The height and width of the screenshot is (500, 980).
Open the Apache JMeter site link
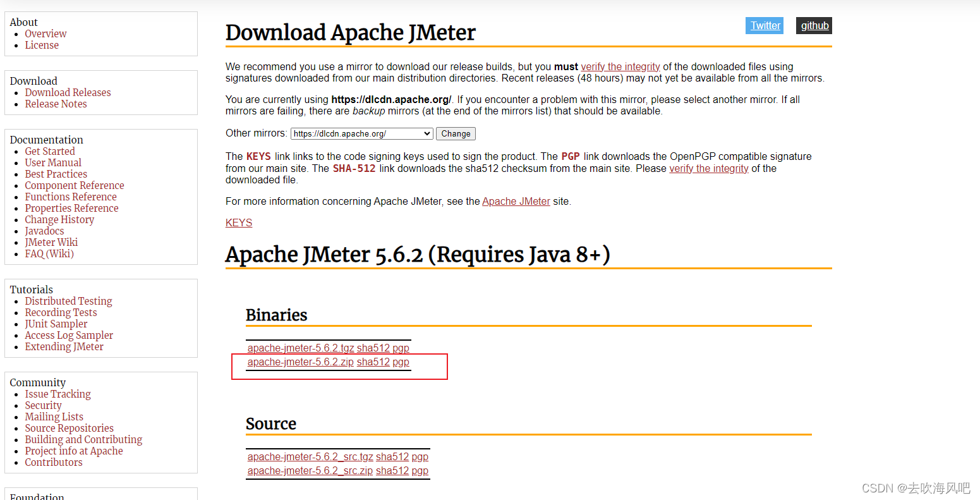[x=516, y=201]
